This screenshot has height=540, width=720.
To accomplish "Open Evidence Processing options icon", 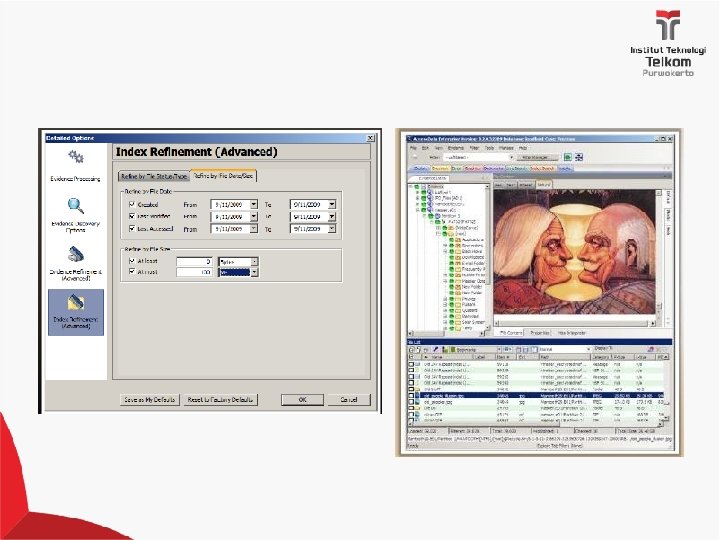I will [76, 157].
